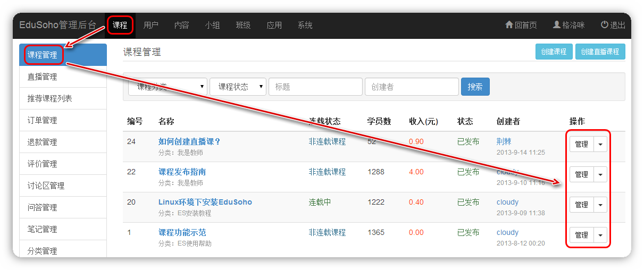Screen dimensions: 644x270
Task: Open the 课程分类 dropdown filter
Action: click(x=168, y=87)
